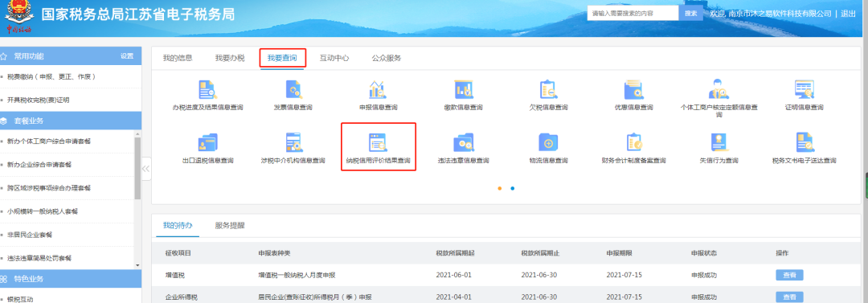Open the 申报信息查询 icon

(378, 89)
